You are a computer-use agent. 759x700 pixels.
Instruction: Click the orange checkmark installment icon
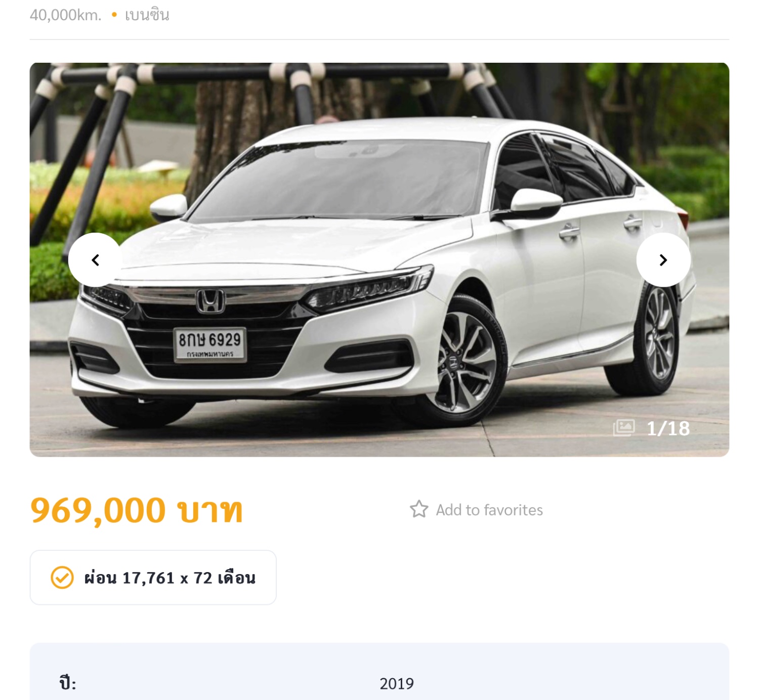[62, 577]
